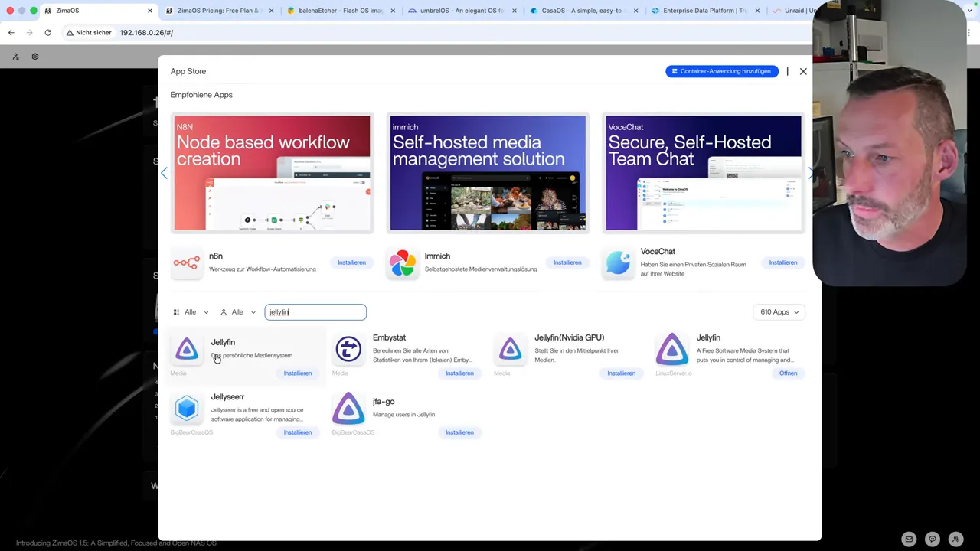Viewport: 980px width, 551px height.
Task: Click the Jellyfin(Nvidia GPU) app icon
Action: 510,349
